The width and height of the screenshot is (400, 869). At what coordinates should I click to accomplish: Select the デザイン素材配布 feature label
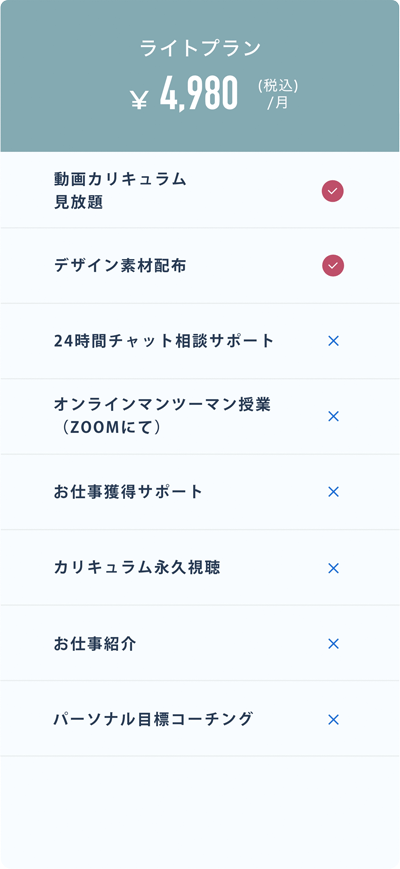[120, 266]
